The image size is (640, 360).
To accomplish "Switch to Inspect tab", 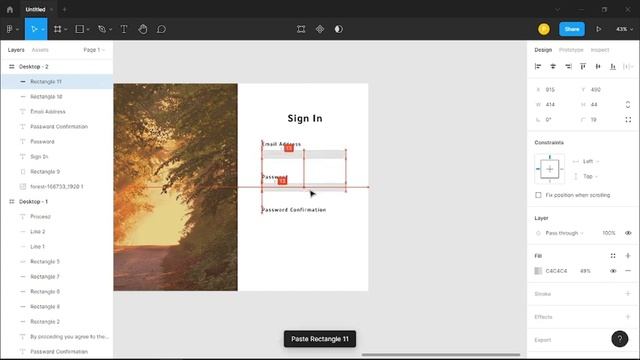I will [600, 50].
